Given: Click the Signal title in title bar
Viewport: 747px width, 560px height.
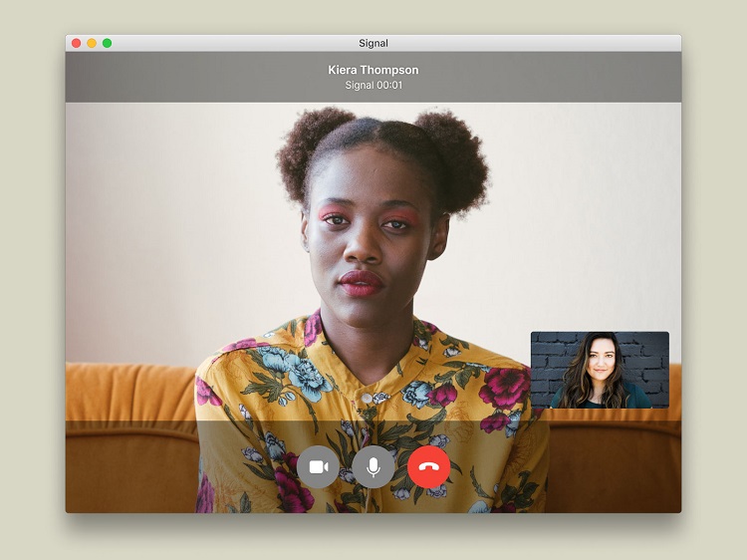Looking at the screenshot, I should [373, 44].
